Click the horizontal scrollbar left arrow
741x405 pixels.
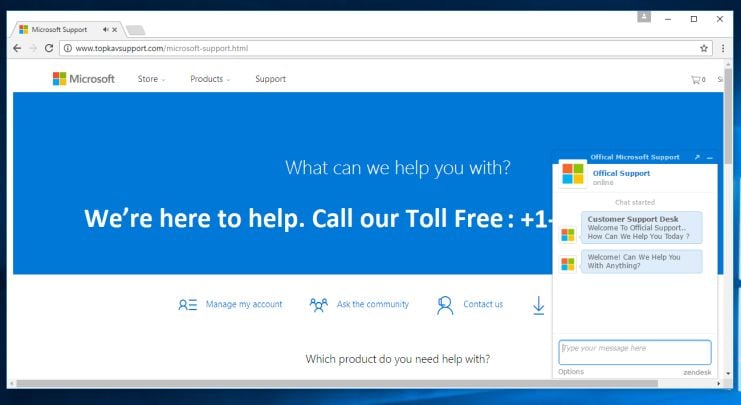pos(11,384)
